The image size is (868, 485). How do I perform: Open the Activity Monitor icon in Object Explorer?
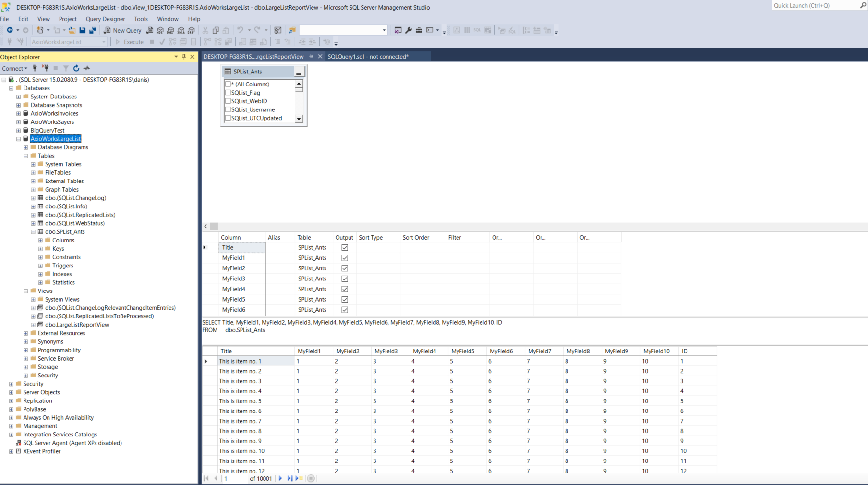[x=87, y=68]
